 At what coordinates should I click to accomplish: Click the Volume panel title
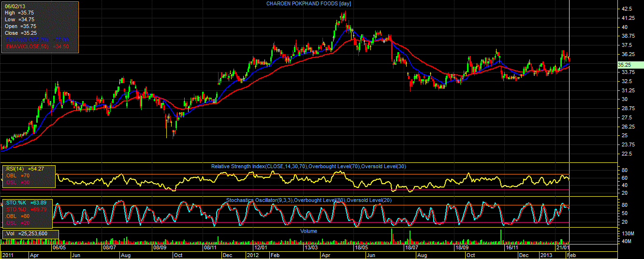coord(308,231)
